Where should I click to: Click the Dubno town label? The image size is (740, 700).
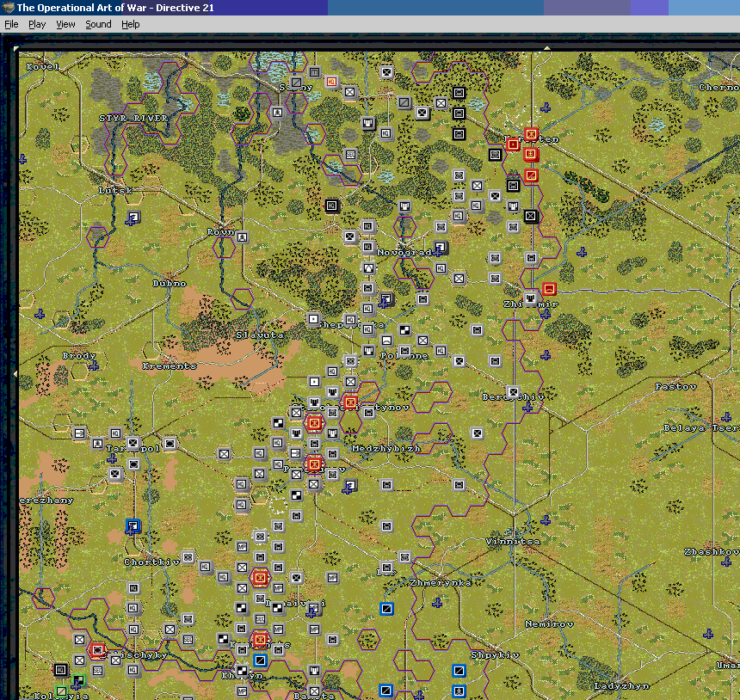[x=170, y=284]
